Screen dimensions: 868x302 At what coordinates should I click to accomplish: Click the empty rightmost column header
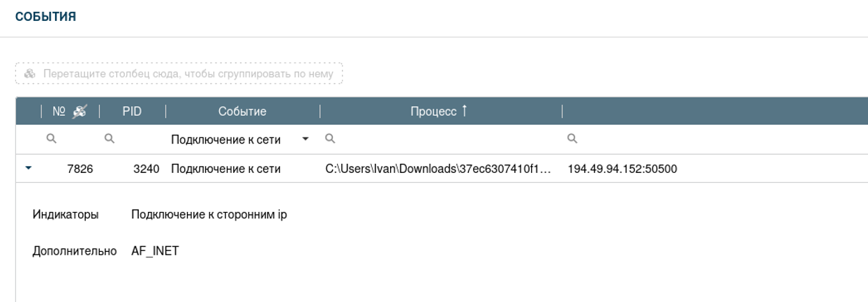(712, 112)
